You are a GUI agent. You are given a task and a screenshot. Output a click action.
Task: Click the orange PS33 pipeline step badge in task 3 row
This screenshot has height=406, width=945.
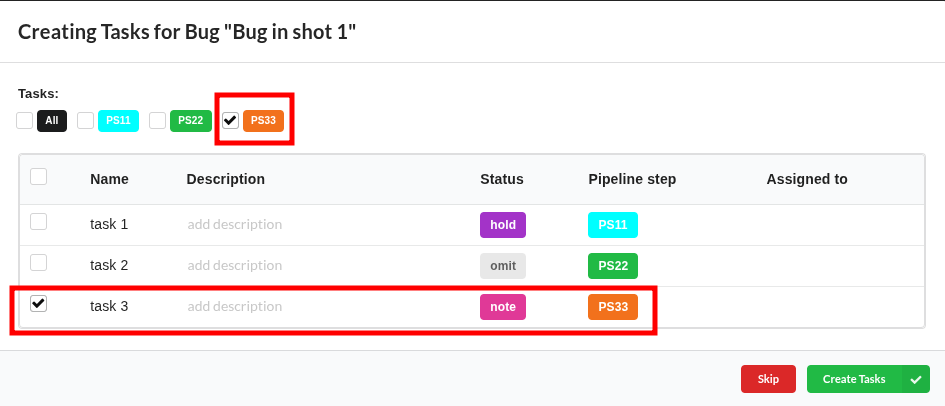pos(613,307)
